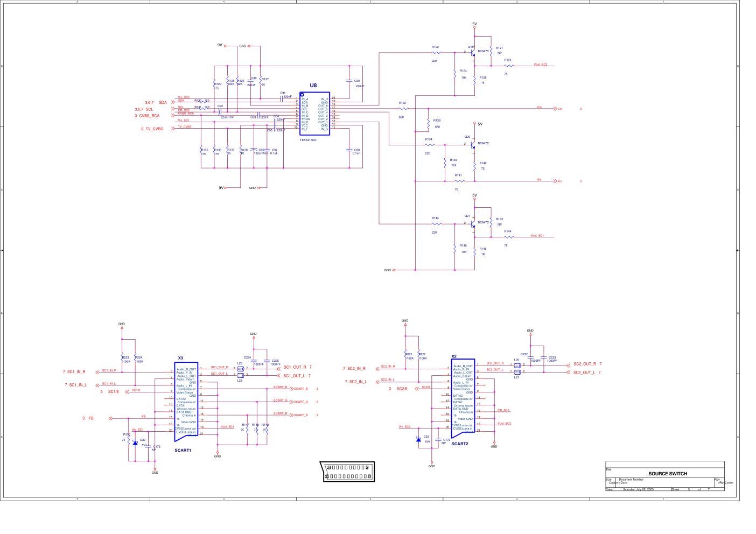This screenshot has height=534, width=756.
Task: Click ferrite bead L23 symbol
Action: (x=240, y=376)
